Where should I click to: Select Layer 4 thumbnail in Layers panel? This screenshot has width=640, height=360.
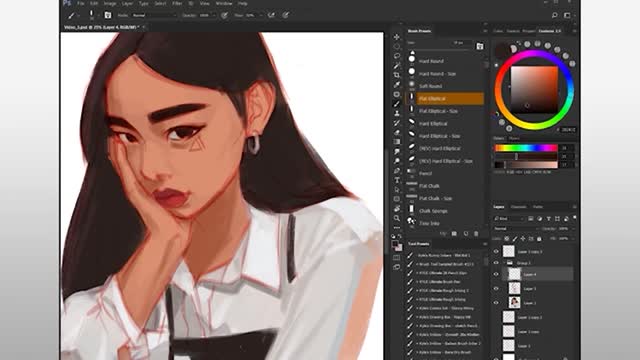[x=514, y=274]
